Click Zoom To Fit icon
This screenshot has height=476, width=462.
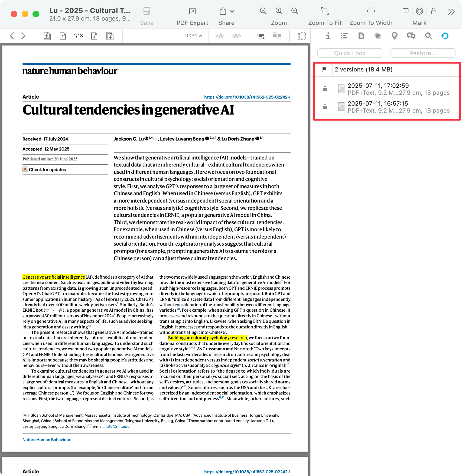click(x=325, y=11)
